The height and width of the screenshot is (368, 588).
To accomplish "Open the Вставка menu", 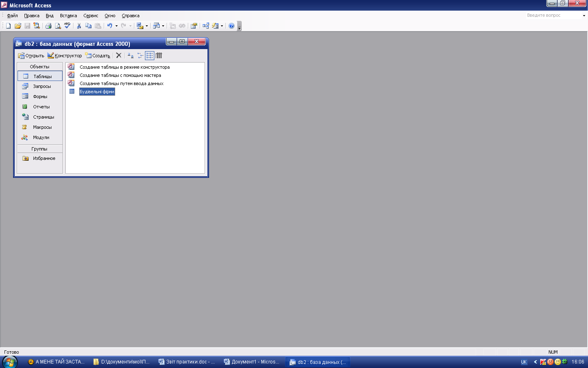I will click(x=68, y=16).
